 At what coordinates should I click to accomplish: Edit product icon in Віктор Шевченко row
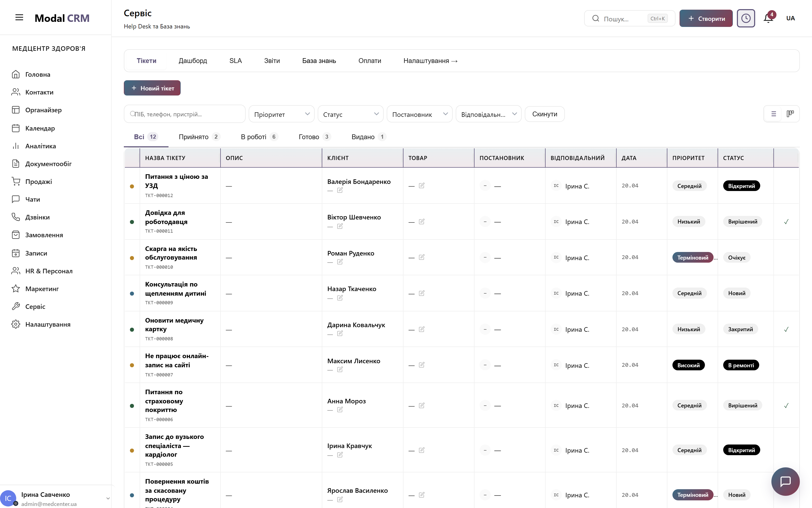422,222
